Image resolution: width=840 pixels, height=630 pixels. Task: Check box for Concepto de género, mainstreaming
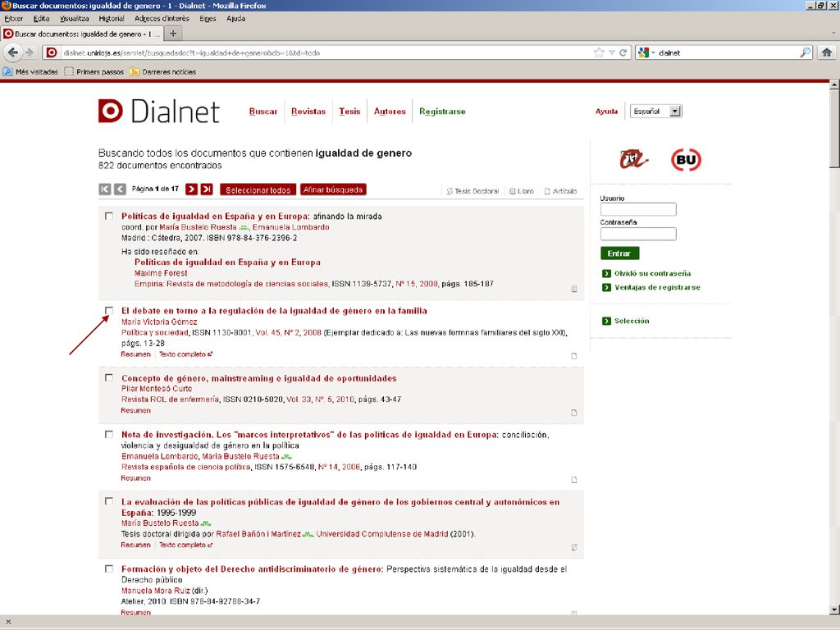(x=109, y=377)
